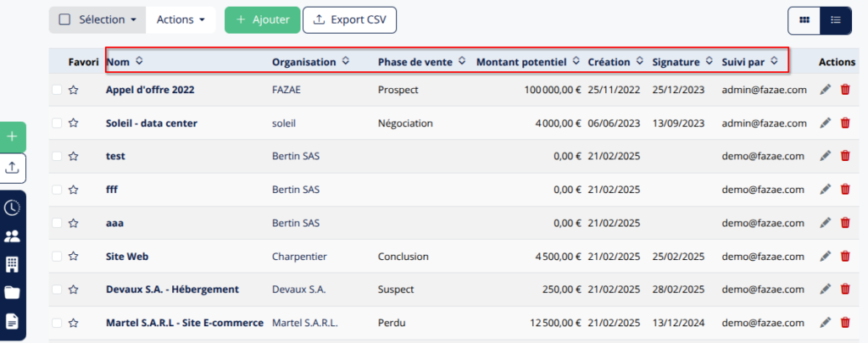The image size is (868, 343).
Task: Open the folder icon in the sidebar
Action: [x=12, y=293]
